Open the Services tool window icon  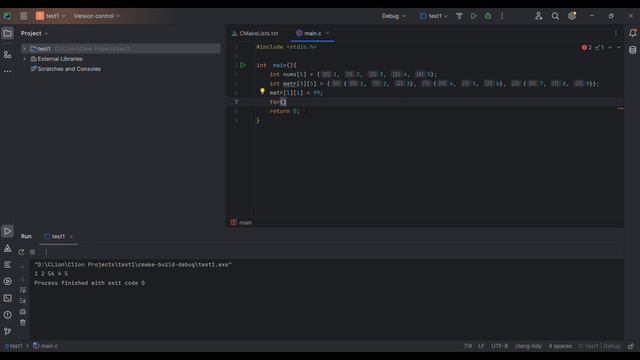pos(7,282)
